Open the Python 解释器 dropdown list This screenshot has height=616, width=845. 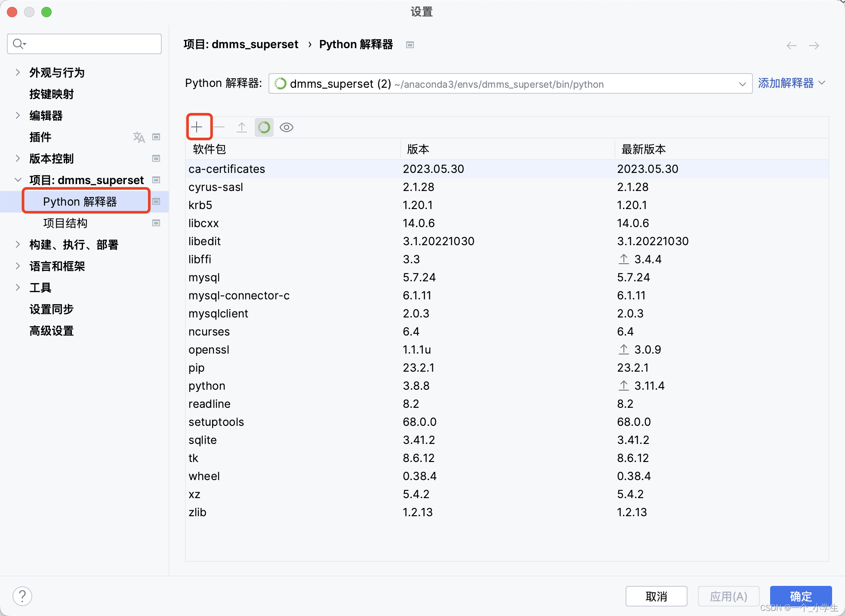tap(742, 84)
